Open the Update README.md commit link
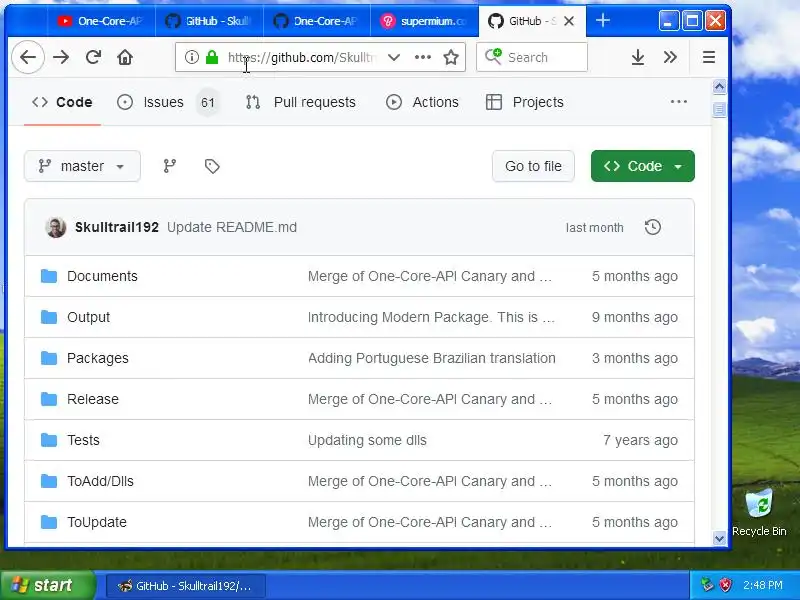 click(232, 227)
